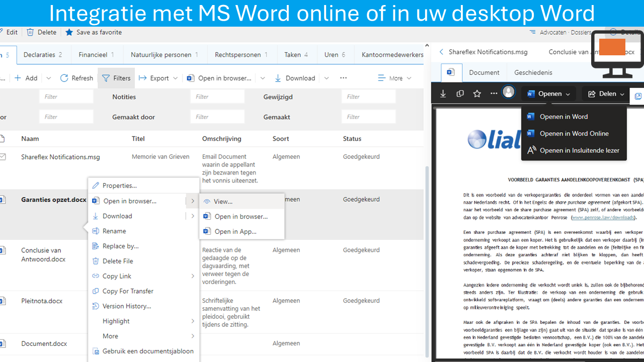Switch to the Natuurlijke personen tab
644x362 pixels.
tap(165, 55)
